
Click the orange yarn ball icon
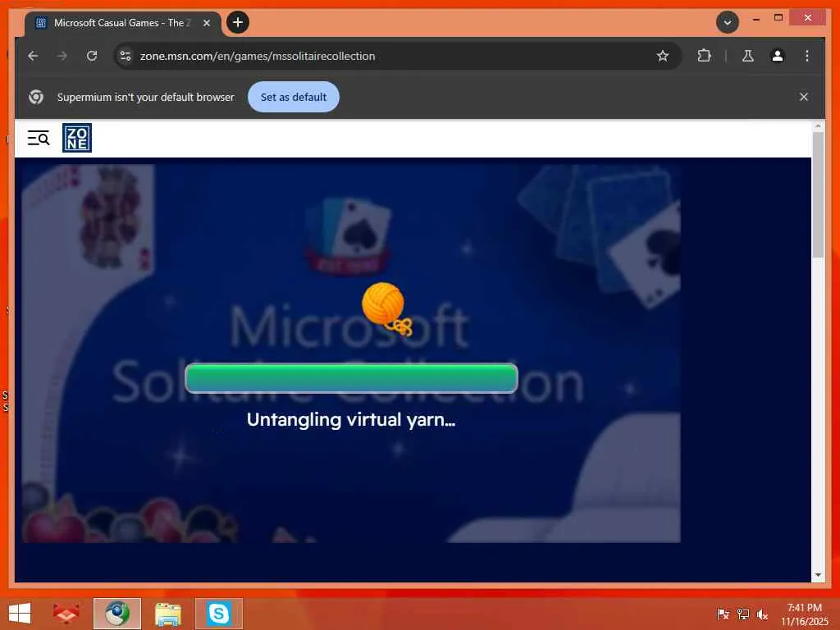point(387,308)
